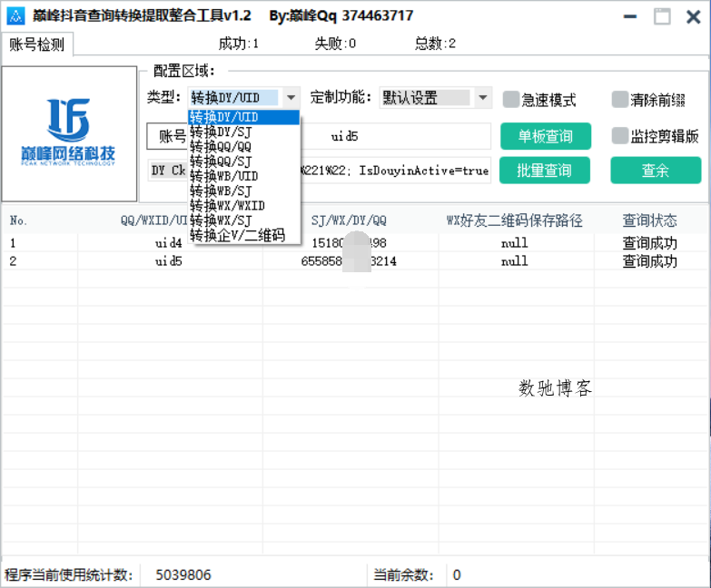Viewport: 711px width, 588px height.
Task: Select 转换DY/UID in the dropdown list
Action: [244, 117]
